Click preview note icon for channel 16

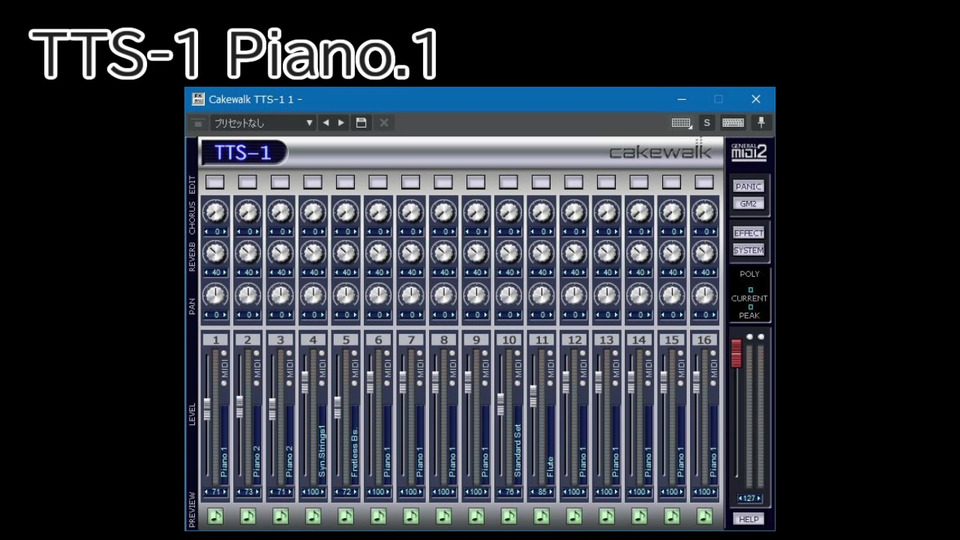(704, 516)
